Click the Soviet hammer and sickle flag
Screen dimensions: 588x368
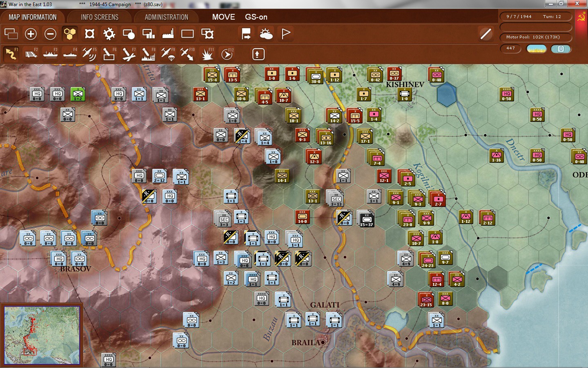pos(581,17)
